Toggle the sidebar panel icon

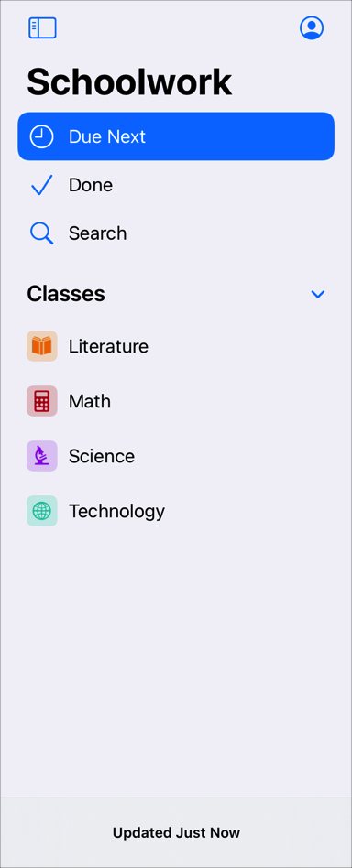(43, 27)
